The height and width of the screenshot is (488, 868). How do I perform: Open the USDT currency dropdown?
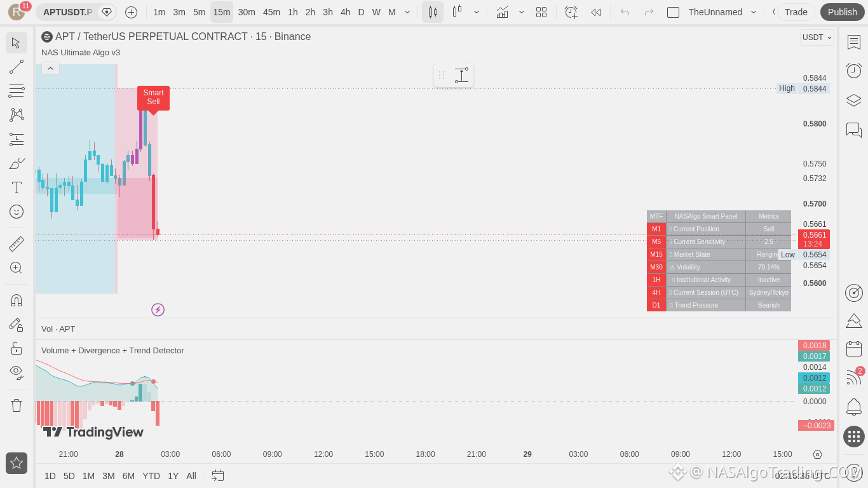[817, 37]
